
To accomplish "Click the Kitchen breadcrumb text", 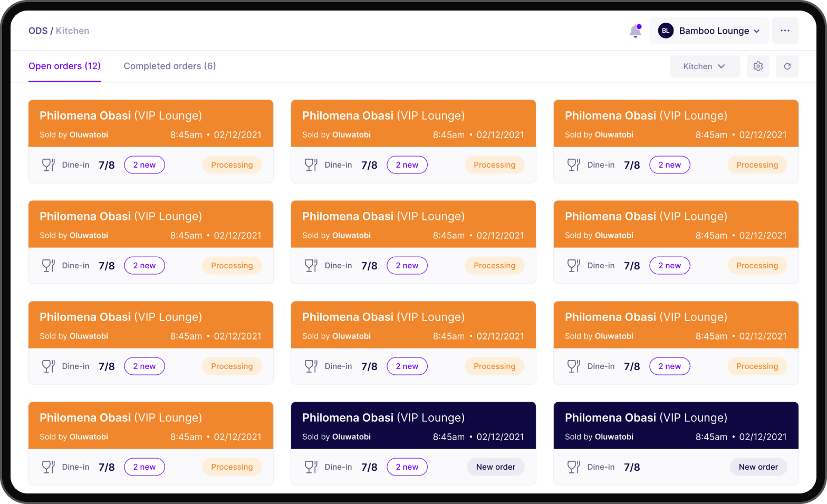I will (72, 31).
